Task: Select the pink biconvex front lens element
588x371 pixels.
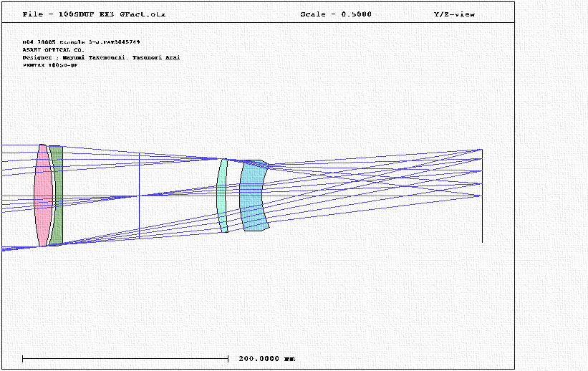Action: pyautogui.click(x=43, y=196)
